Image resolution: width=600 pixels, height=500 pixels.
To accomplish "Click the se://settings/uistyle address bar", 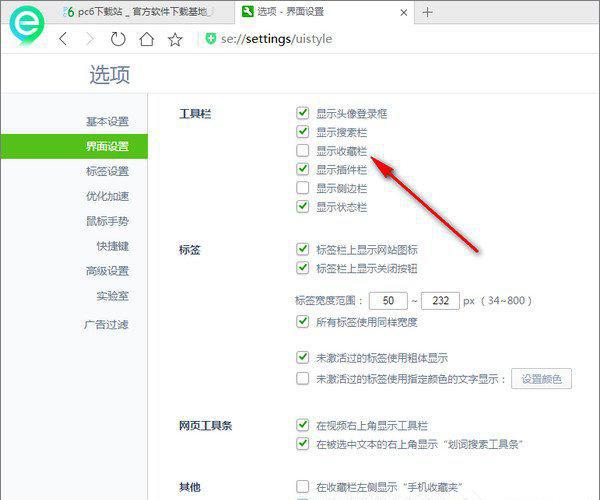I will tap(276, 39).
